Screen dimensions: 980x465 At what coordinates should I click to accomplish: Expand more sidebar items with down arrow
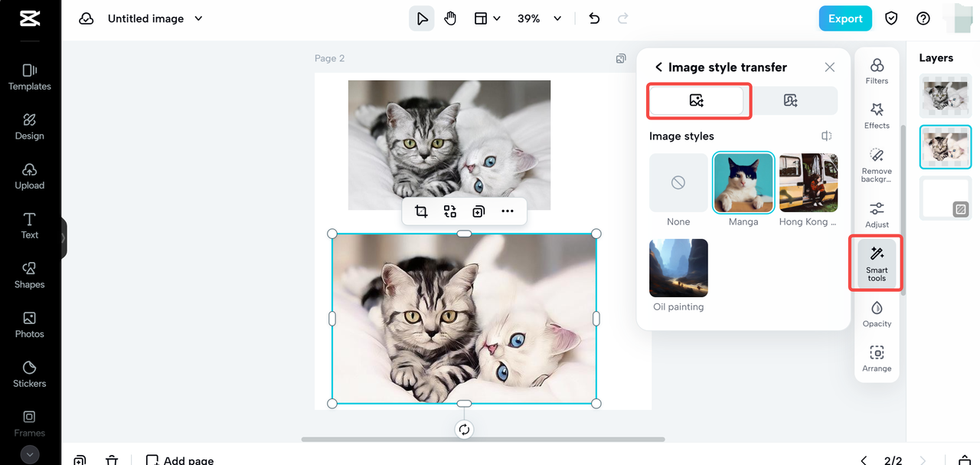tap(30, 454)
